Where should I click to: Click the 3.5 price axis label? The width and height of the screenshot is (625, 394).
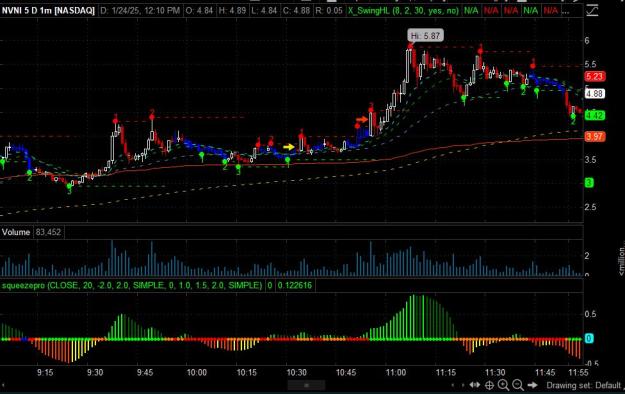click(591, 160)
